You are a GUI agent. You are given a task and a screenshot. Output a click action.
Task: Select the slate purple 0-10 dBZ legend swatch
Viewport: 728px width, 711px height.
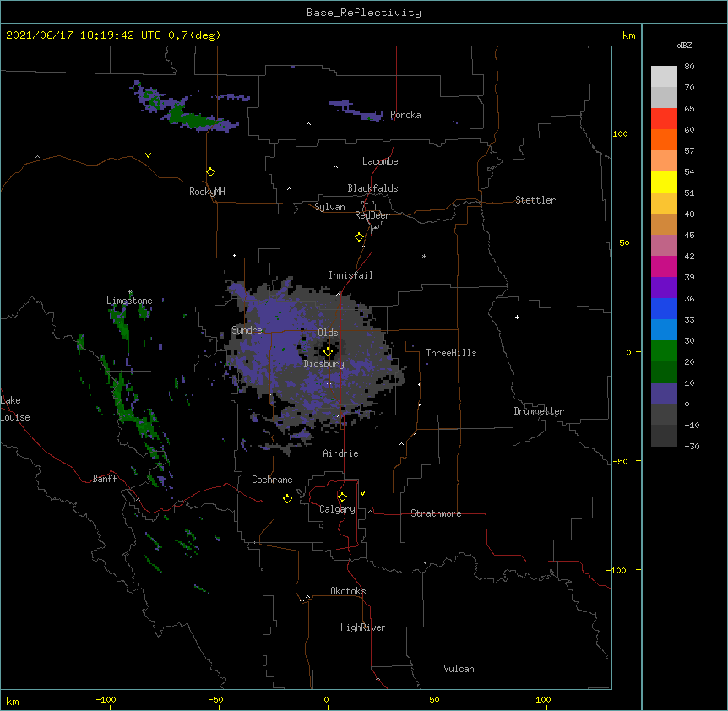coord(664,393)
